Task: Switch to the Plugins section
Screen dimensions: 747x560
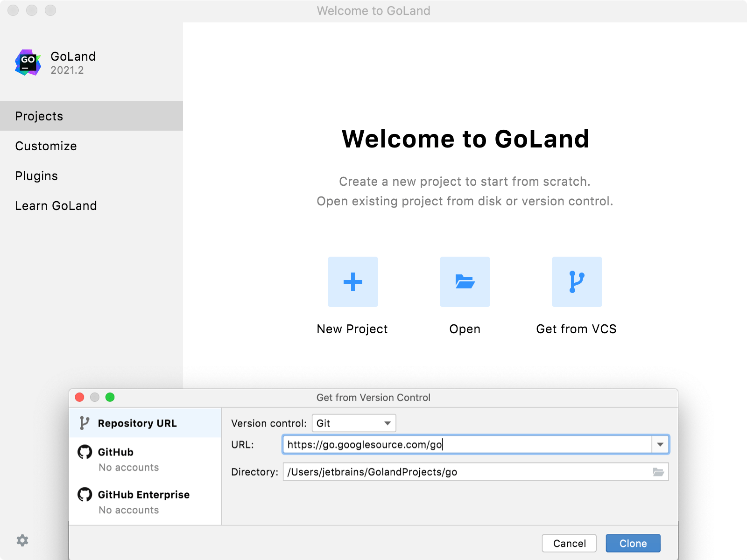Action: click(36, 175)
